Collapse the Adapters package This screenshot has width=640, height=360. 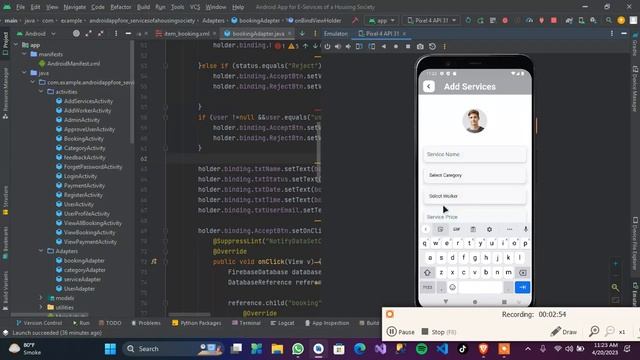[x=41, y=251]
